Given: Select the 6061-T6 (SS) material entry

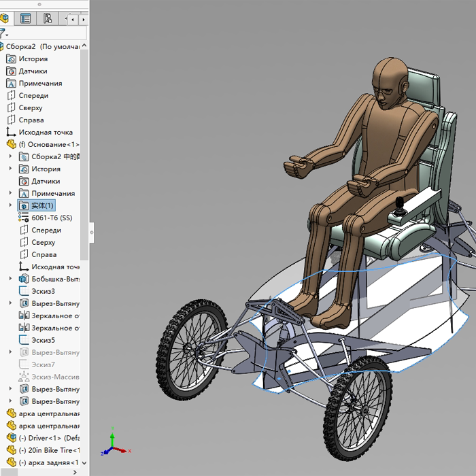Looking at the screenshot, I should tap(51, 218).
